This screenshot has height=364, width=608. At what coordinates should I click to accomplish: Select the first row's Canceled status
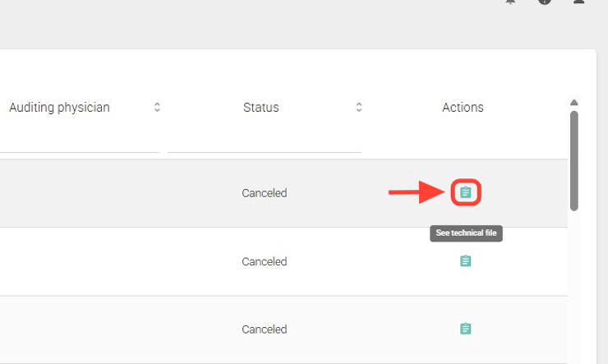(264, 193)
